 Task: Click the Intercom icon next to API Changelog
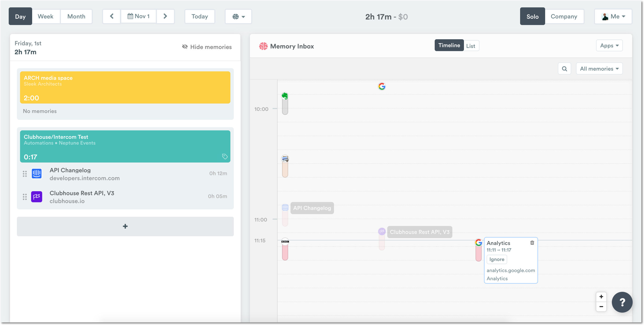pyautogui.click(x=37, y=174)
